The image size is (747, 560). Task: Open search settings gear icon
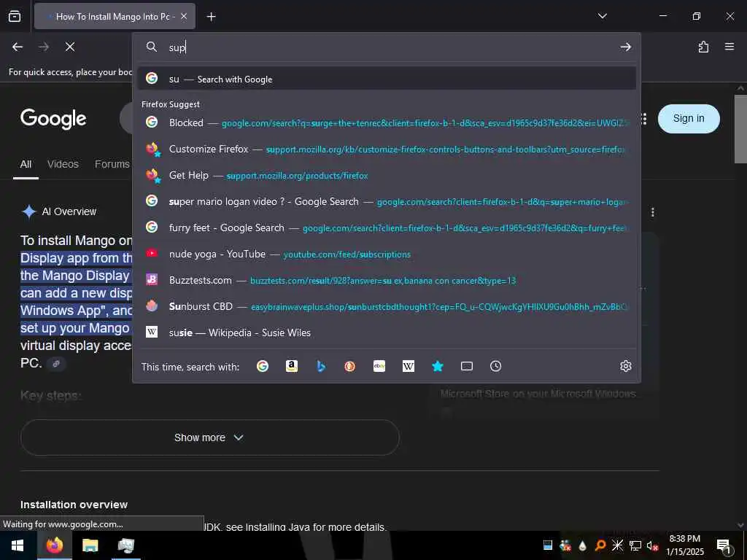click(625, 366)
